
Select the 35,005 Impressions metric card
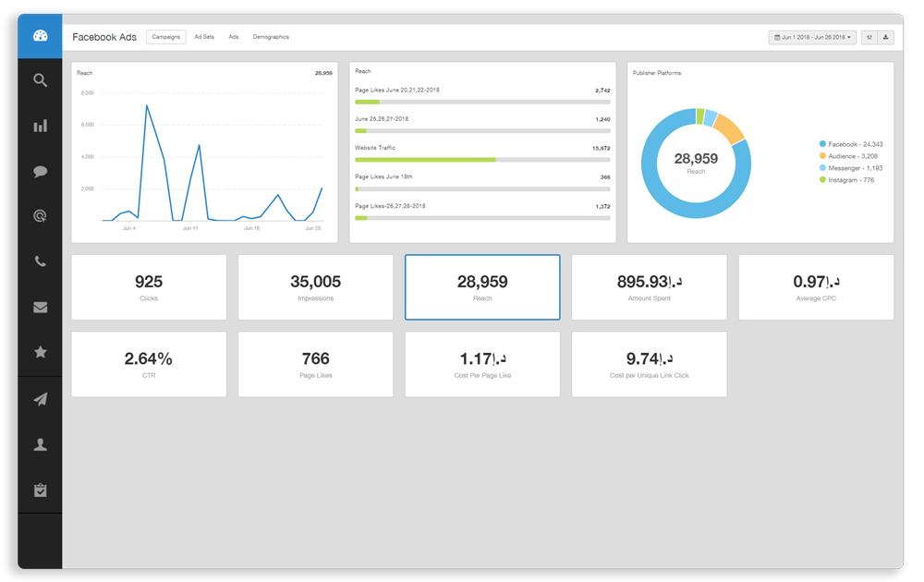tap(315, 287)
